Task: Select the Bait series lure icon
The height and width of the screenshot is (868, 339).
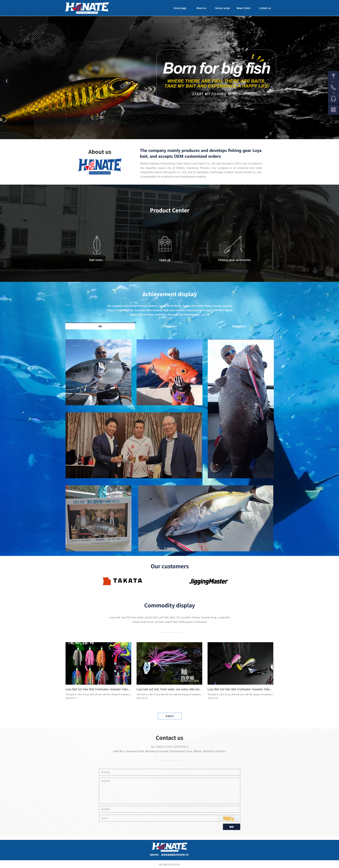Action: pyautogui.click(x=97, y=245)
